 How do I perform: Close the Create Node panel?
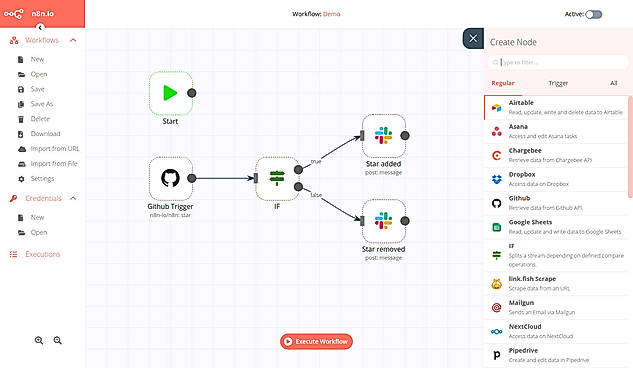click(x=473, y=38)
